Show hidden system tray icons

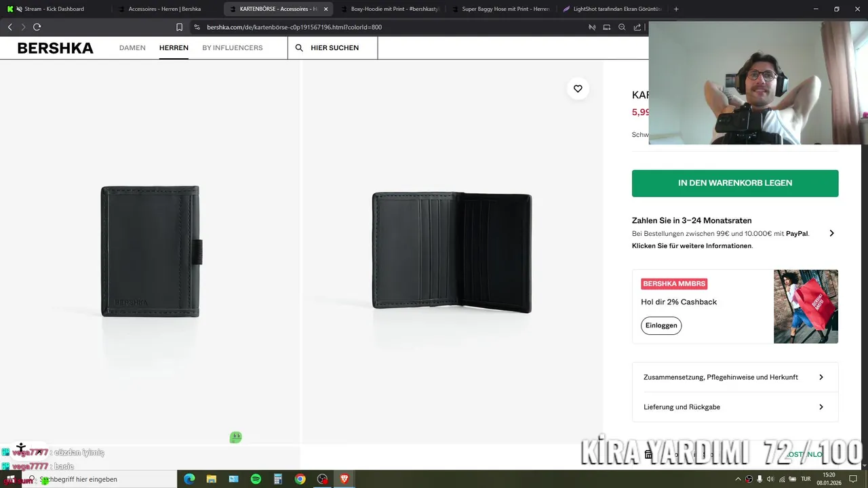tap(738, 479)
